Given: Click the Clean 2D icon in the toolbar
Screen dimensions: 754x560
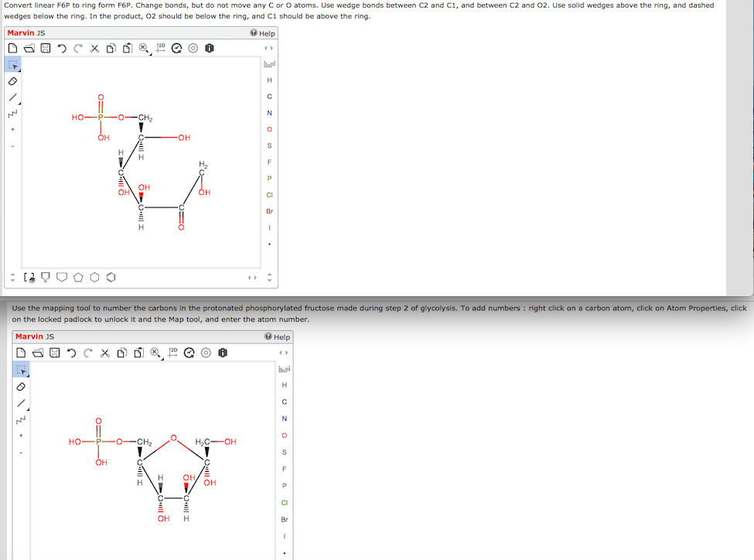Looking at the screenshot, I should pyautogui.click(x=161, y=48).
